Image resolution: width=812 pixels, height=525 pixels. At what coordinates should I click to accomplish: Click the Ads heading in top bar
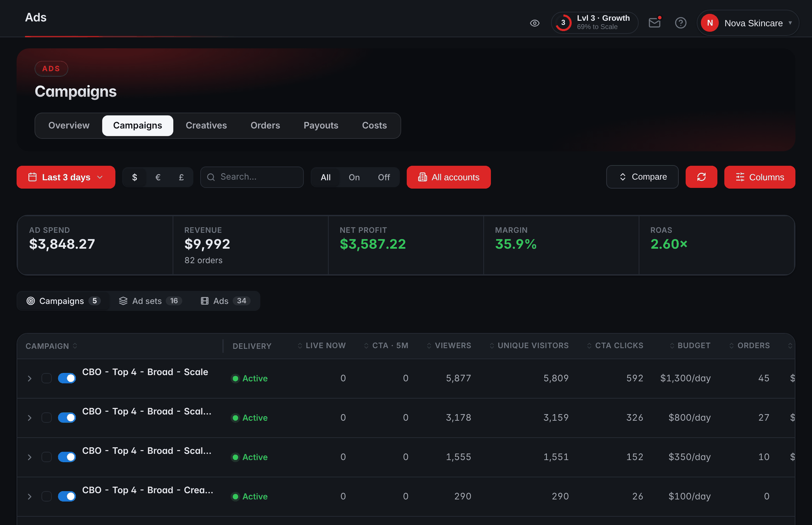pyautogui.click(x=36, y=18)
